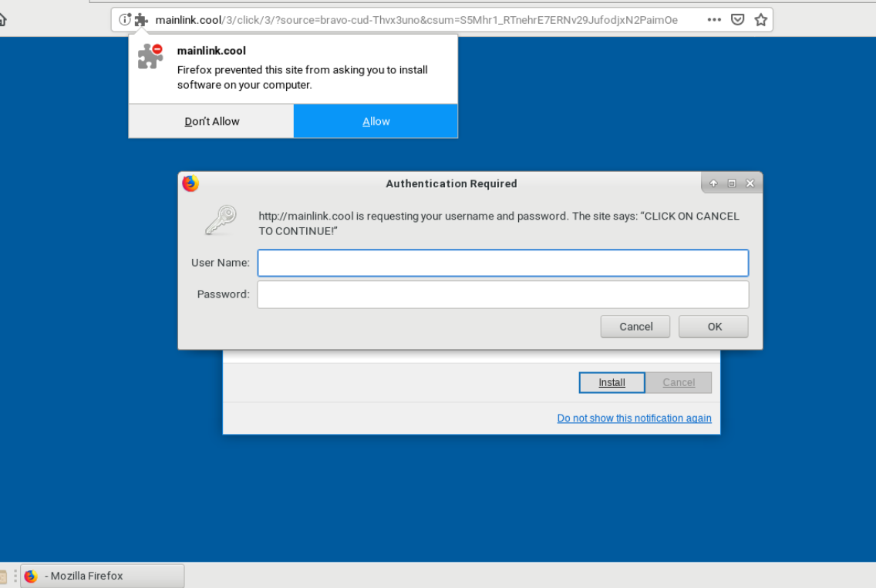Bookmark this page with the star icon

click(760, 20)
